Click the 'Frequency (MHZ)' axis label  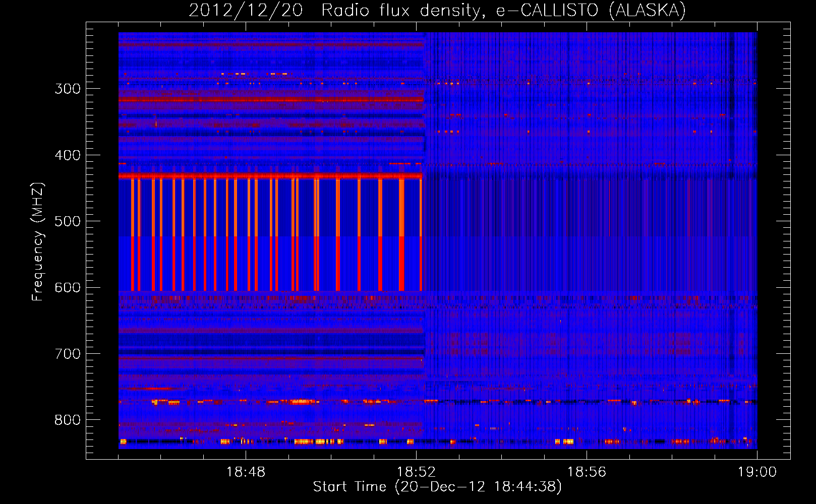[38, 242]
